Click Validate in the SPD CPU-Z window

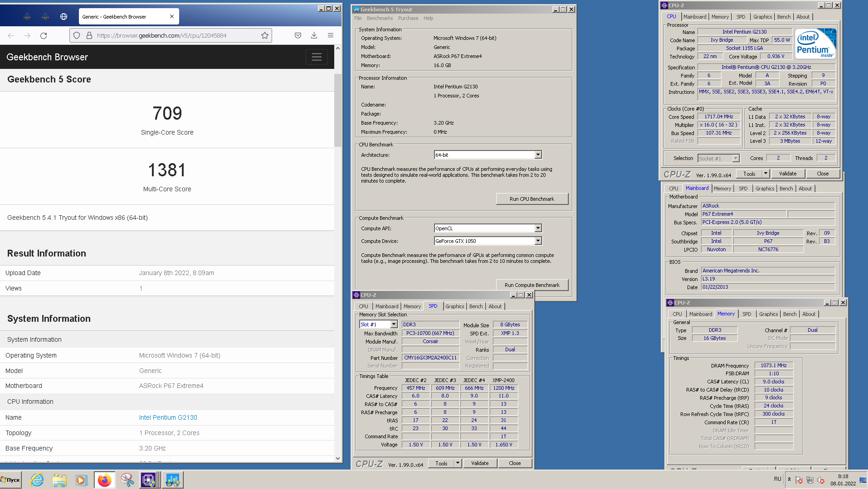[x=480, y=463]
